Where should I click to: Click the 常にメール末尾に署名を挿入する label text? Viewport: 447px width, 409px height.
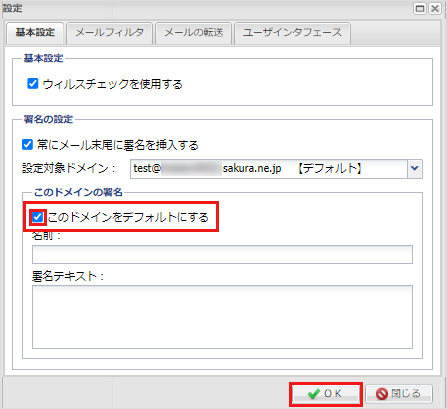(118, 145)
